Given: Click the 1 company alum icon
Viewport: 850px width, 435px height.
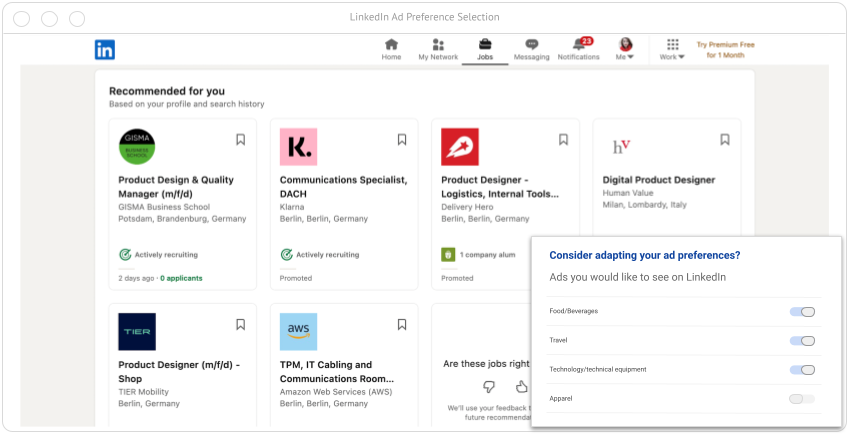Looking at the screenshot, I should coord(448,254).
